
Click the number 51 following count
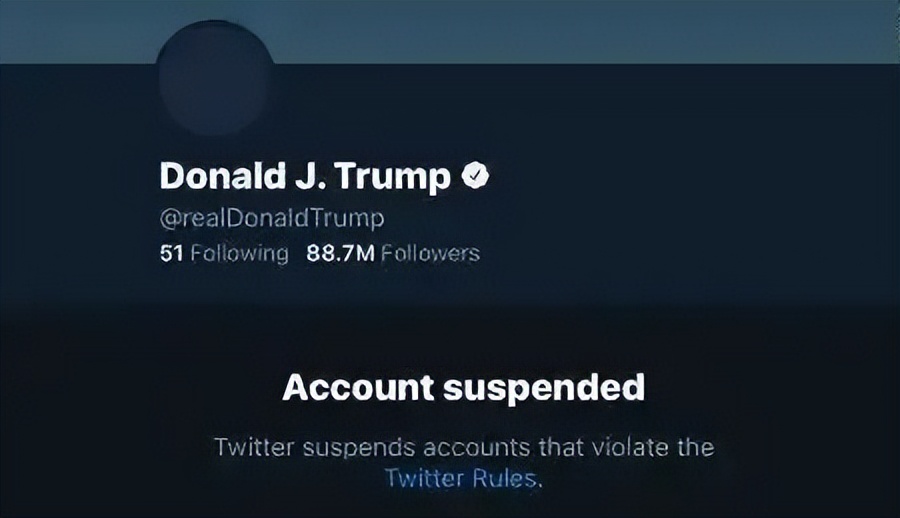(171, 253)
